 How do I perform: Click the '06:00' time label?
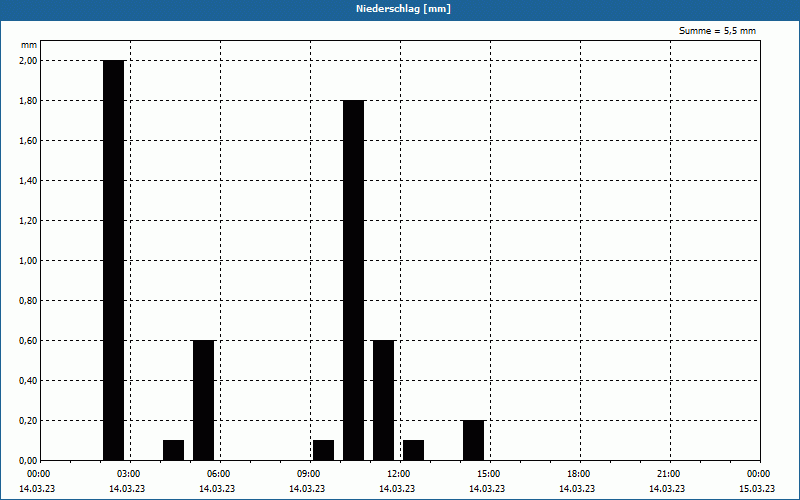coord(218,474)
